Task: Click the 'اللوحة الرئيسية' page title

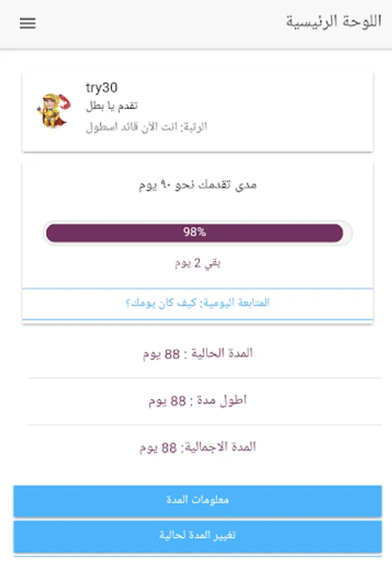Action: point(333,21)
